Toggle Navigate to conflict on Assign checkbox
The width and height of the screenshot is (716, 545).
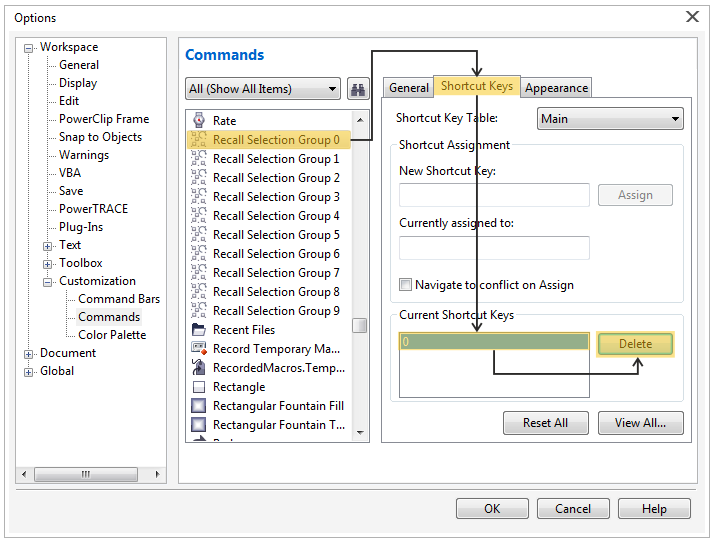pyautogui.click(x=405, y=285)
